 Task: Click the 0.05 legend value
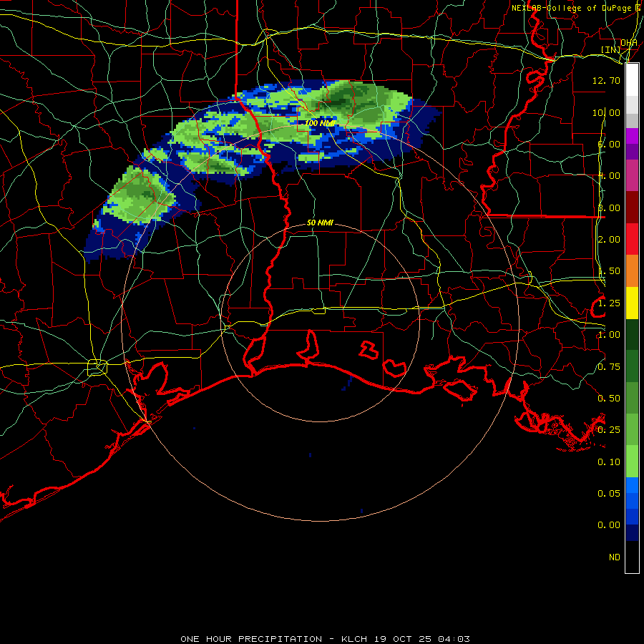609,493
